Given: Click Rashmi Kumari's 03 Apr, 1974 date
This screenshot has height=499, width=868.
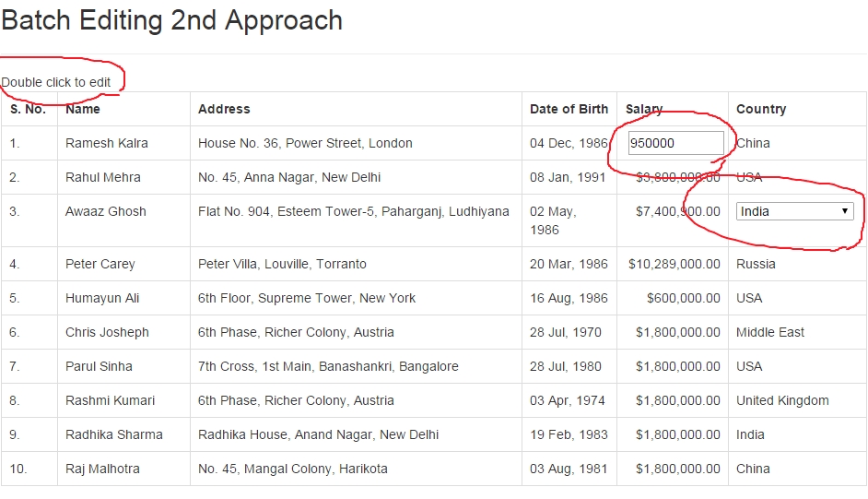Looking at the screenshot, I should [569, 400].
